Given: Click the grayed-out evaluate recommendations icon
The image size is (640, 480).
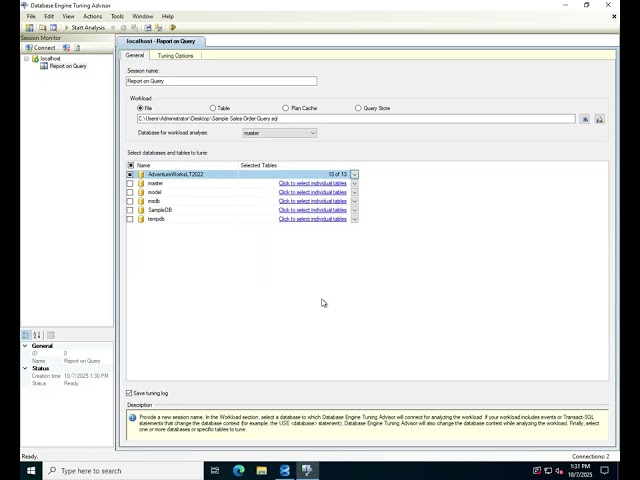Looking at the screenshot, I should tap(134, 28).
